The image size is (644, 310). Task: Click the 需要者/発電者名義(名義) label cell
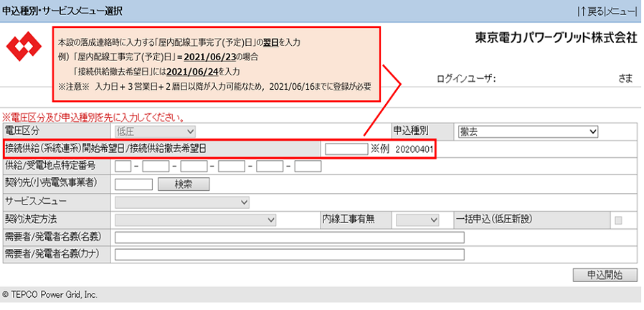pyautogui.click(x=57, y=238)
